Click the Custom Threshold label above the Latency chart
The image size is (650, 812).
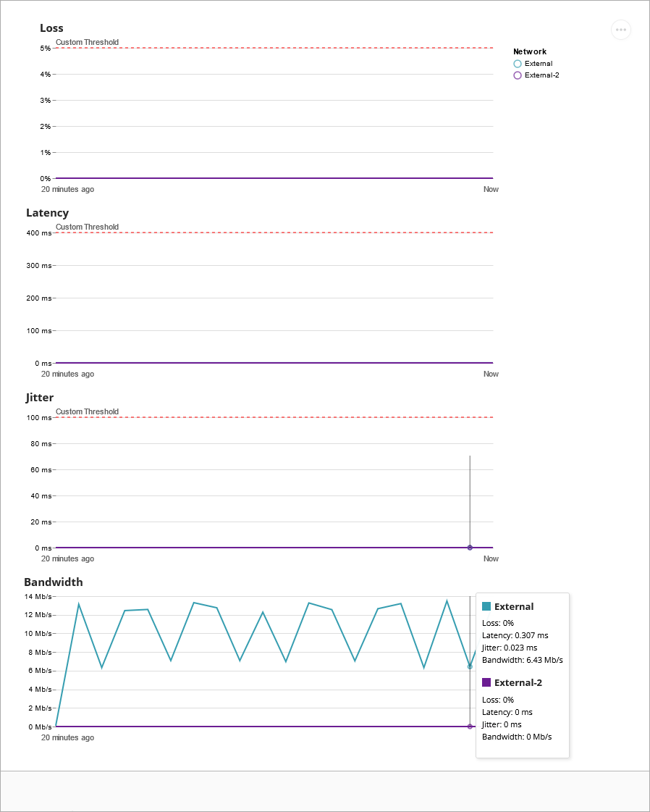(88, 227)
